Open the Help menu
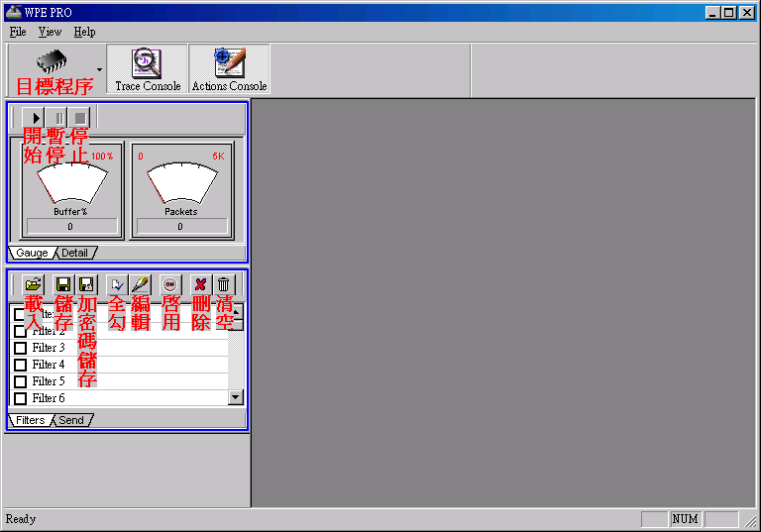This screenshot has height=532, width=761. point(84,32)
